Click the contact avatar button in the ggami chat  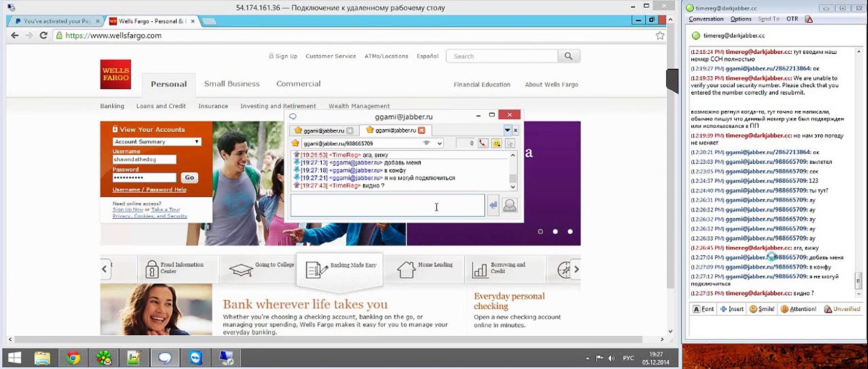click(509, 206)
